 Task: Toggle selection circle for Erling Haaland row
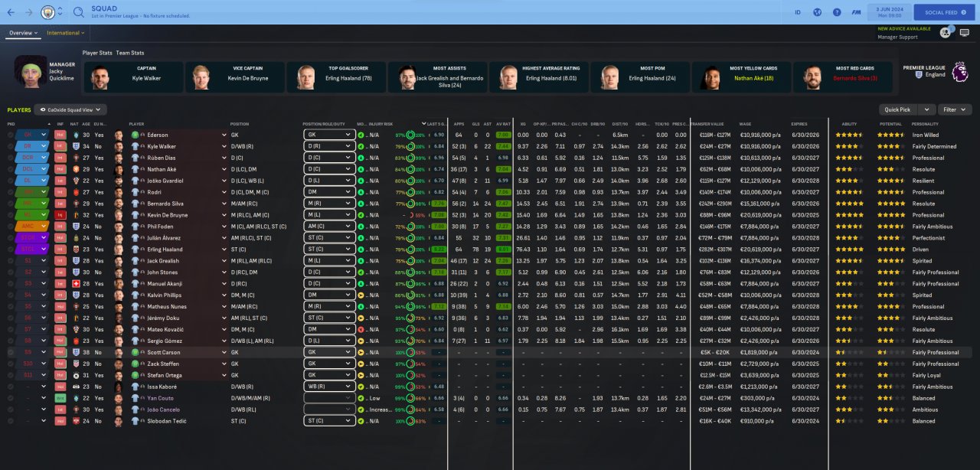coord(11,249)
